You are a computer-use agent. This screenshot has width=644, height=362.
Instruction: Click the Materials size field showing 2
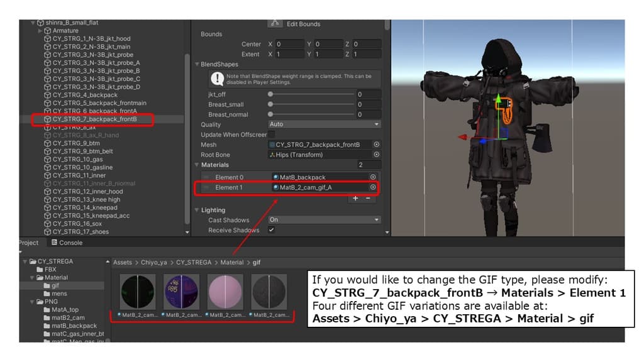pyautogui.click(x=369, y=165)
